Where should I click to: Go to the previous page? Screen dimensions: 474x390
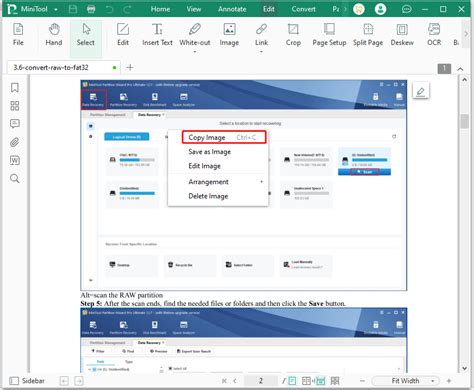click(235, 381)
